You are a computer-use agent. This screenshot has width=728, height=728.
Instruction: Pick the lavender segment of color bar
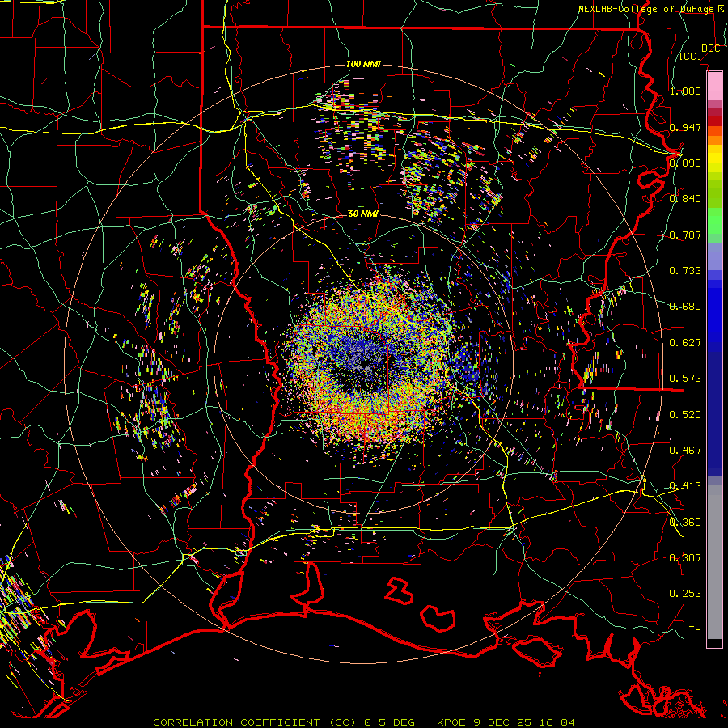[714, 256]
